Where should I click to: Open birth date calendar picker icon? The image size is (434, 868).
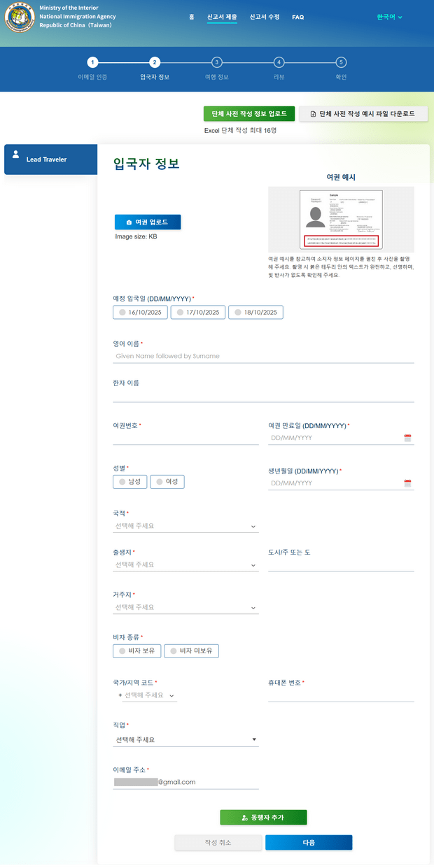407,483
